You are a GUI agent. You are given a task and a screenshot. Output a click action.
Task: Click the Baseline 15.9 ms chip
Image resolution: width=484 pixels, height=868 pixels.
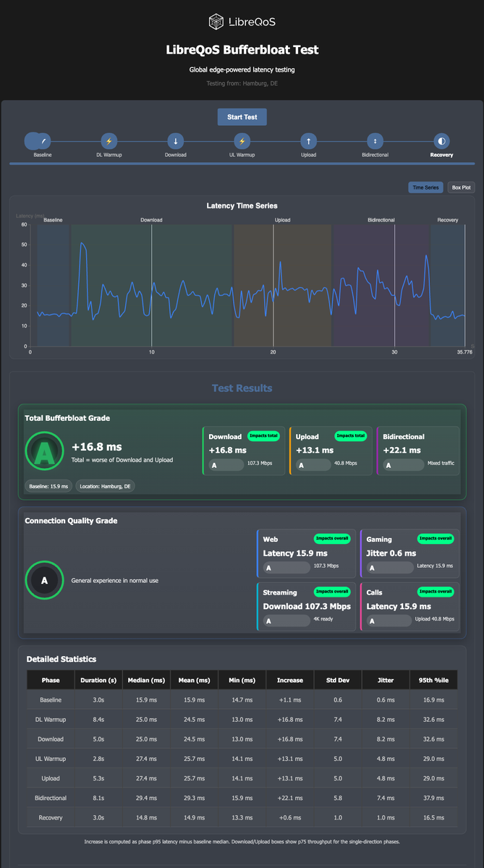pyautogui.click(x=48, y=486)
